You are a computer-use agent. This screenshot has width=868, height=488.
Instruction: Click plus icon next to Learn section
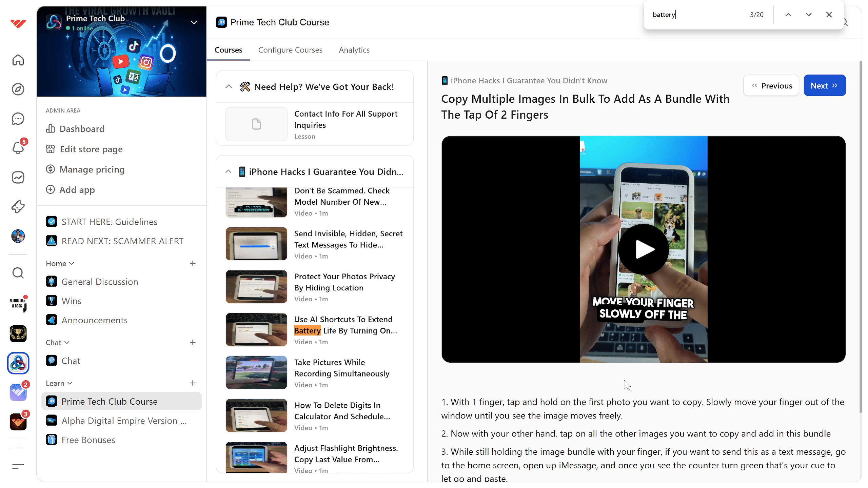pos(193,383)
